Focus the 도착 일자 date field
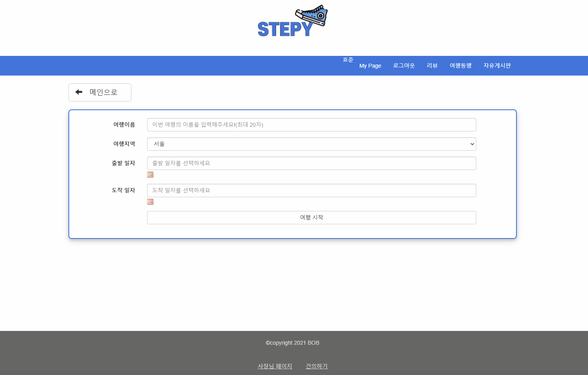This screenshot has width=588, height=375. (x=312, y=190)
